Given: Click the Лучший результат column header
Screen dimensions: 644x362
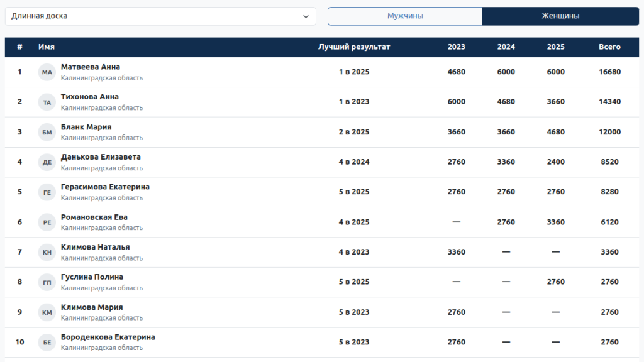Looking at the screenshot, I should point(354,47).
